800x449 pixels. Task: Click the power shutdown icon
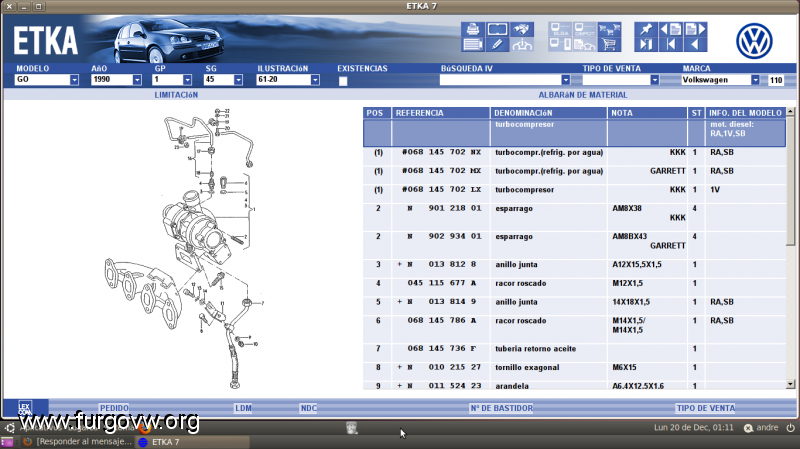[x=790, y=428]
